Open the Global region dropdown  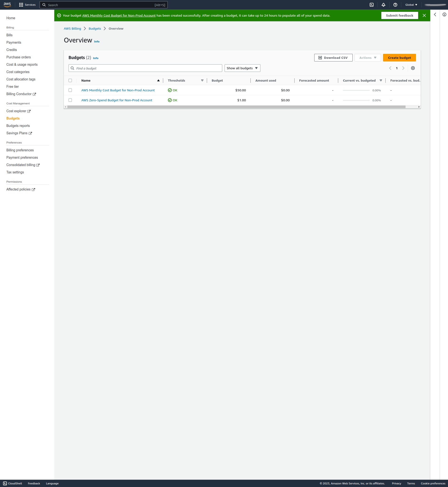click(x=411, y=5)
